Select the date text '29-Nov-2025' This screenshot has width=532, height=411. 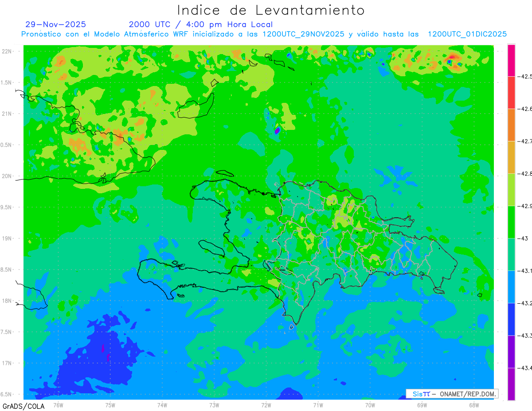click(x=56, y=24)
